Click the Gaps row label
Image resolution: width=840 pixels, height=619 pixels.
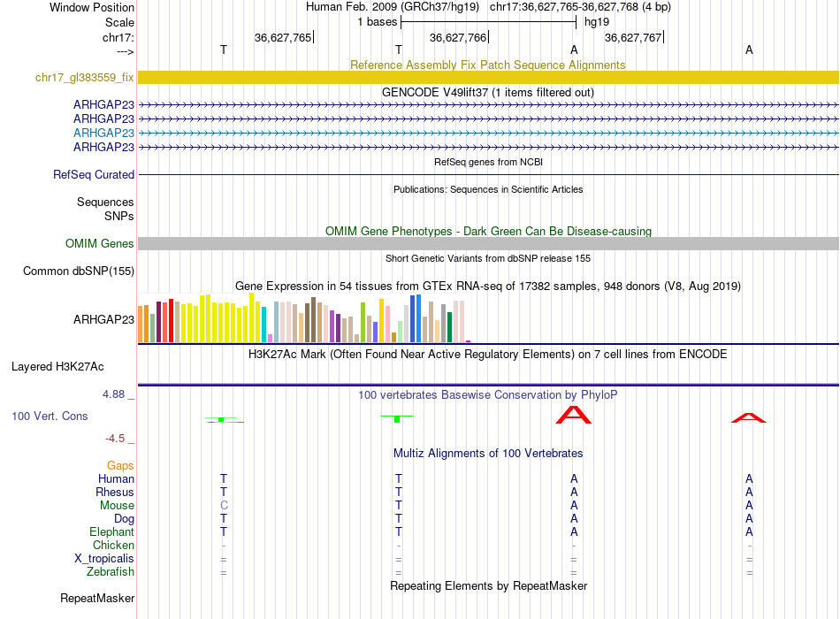point(120,466)
